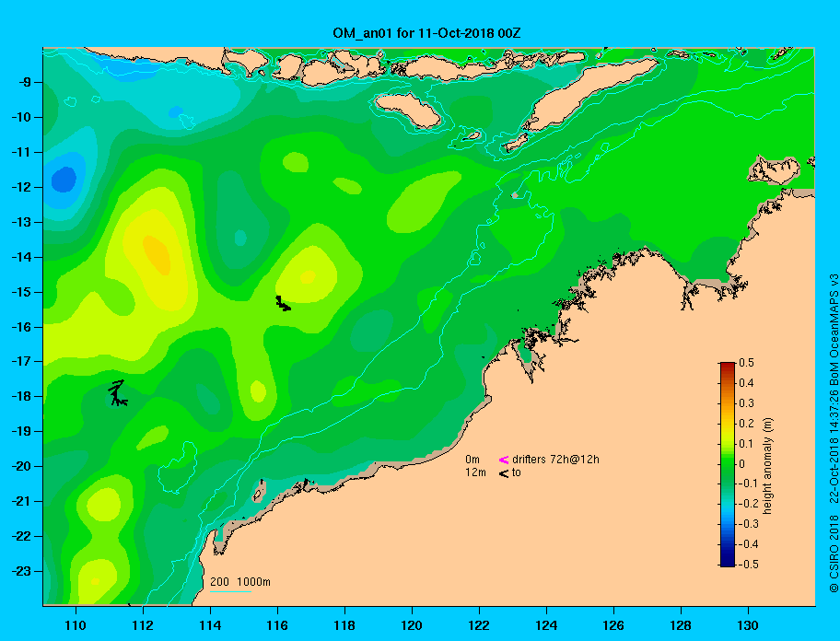Click the latitude label -20
This screenshot has height=641, width=840.
21,466
